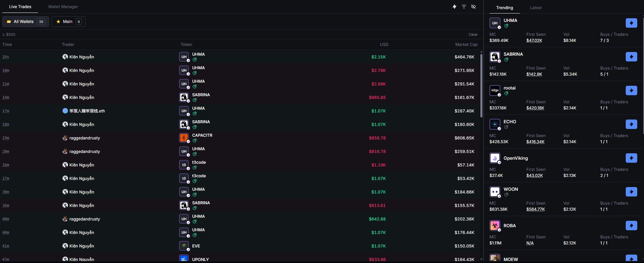Toggle the crossed-eye hide icon in the toolbar
The height and width of the screenshot is (263, 644).
click(x=474, y=7)
